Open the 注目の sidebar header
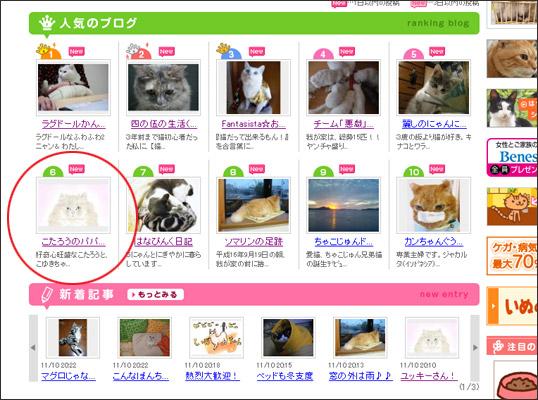Screen dimensions: 538x400 click(x=512, y=346)
